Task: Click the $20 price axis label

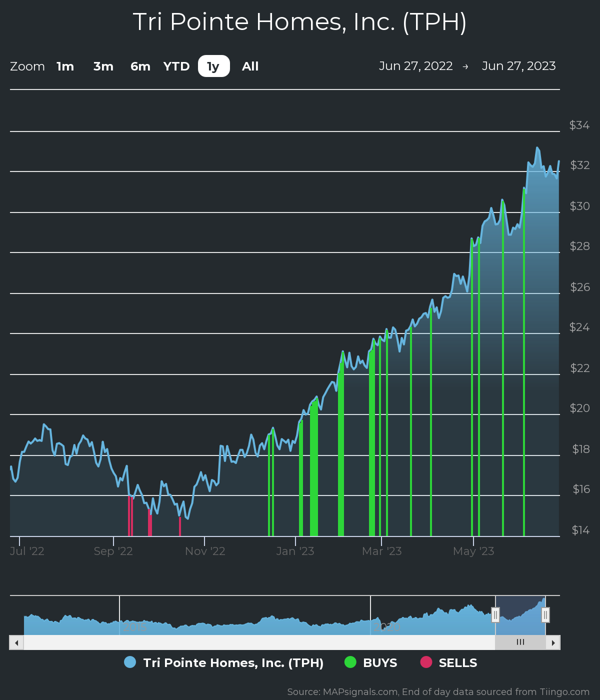Action: [580, 408]
